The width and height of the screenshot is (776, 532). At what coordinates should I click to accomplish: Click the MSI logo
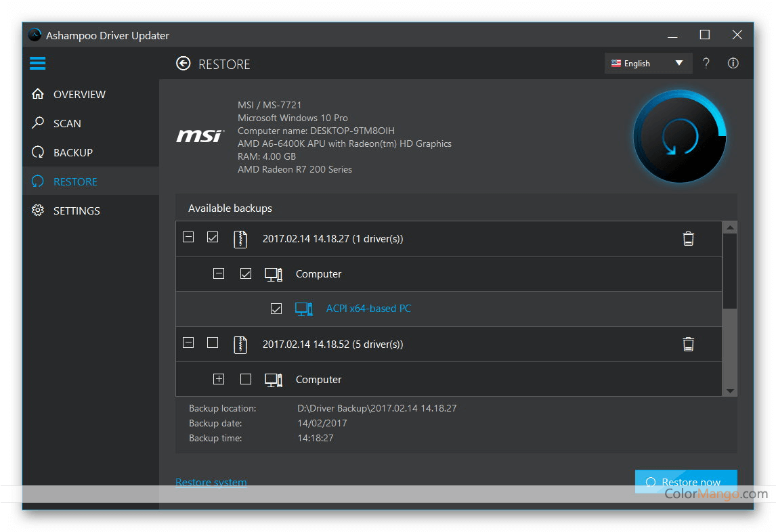click(200, 137)
